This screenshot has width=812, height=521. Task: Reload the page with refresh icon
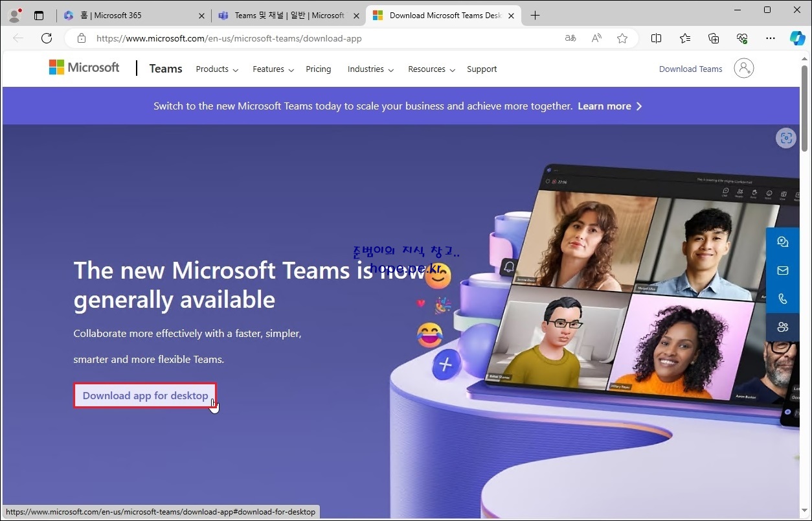click(x=47, y=38)
